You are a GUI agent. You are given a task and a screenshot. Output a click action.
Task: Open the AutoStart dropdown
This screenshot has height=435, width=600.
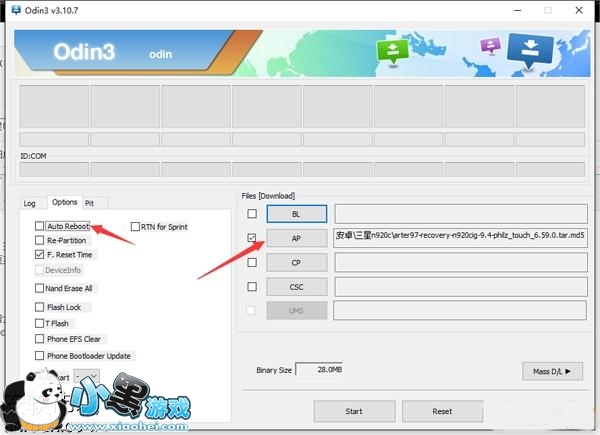(87, 376)
